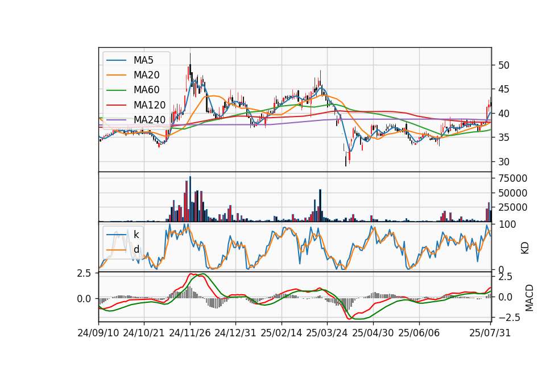
Task: Click the MACD axis label
Action: (530, 297)
